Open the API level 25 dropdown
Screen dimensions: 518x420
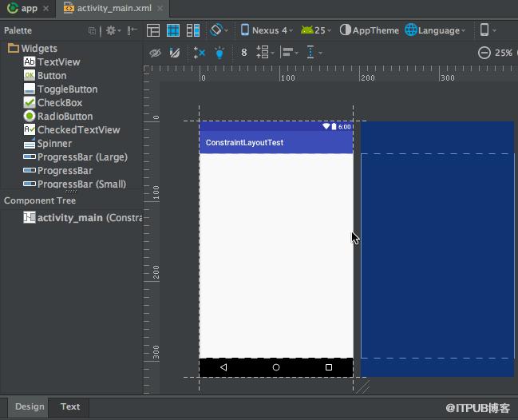click(316, 30)
